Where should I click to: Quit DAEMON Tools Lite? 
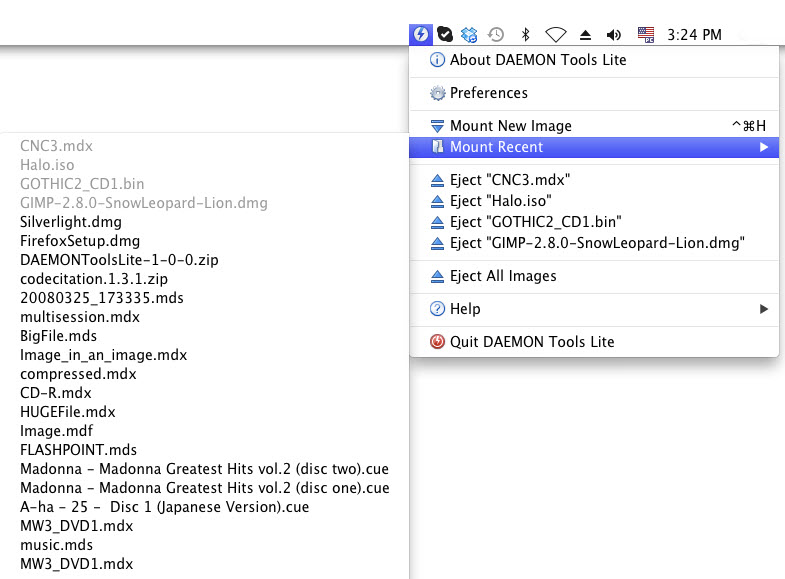coord(531,342)
